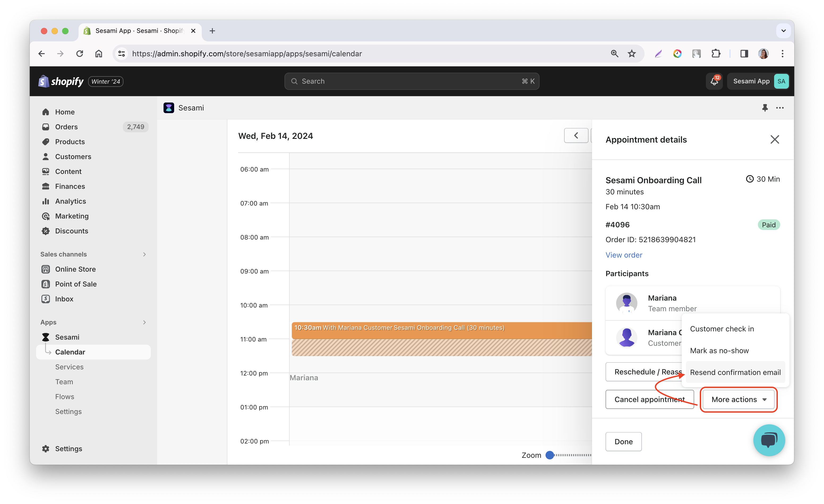824x504 pixels.
Task: Expand the Sales channels section
Action: [144, 254]
